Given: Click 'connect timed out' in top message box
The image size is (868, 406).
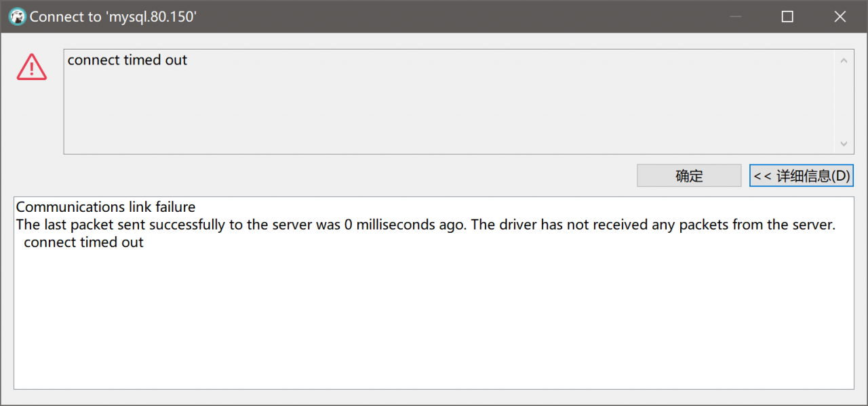Looking at the screenshot, I should tap(127, 60).
